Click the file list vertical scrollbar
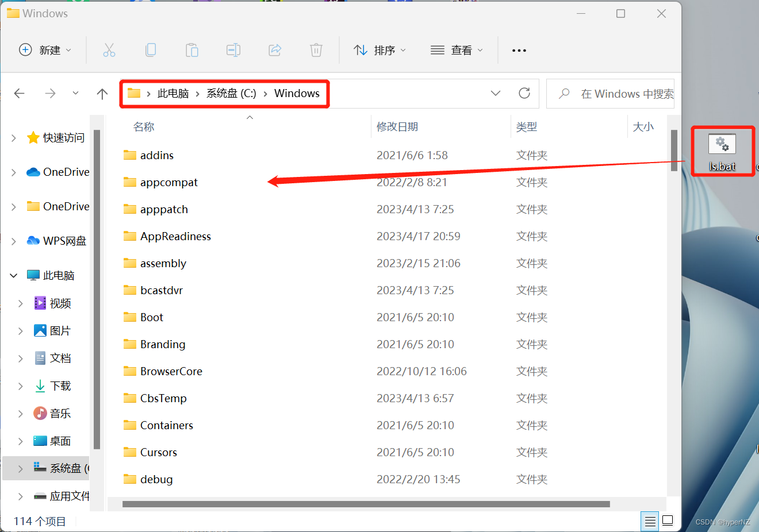 pyautogui.click(x=674, y=151)
